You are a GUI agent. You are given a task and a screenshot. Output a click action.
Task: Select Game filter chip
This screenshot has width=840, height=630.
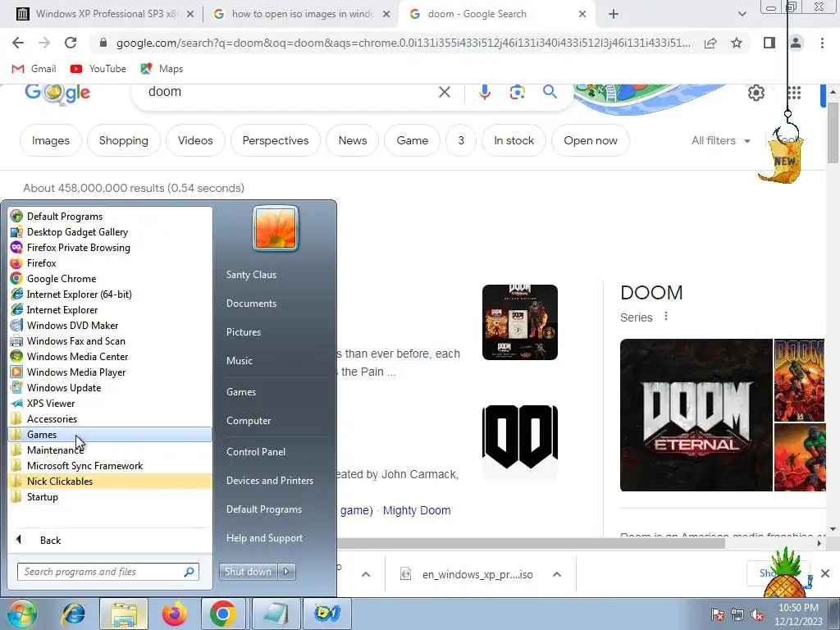click(412, 140)
